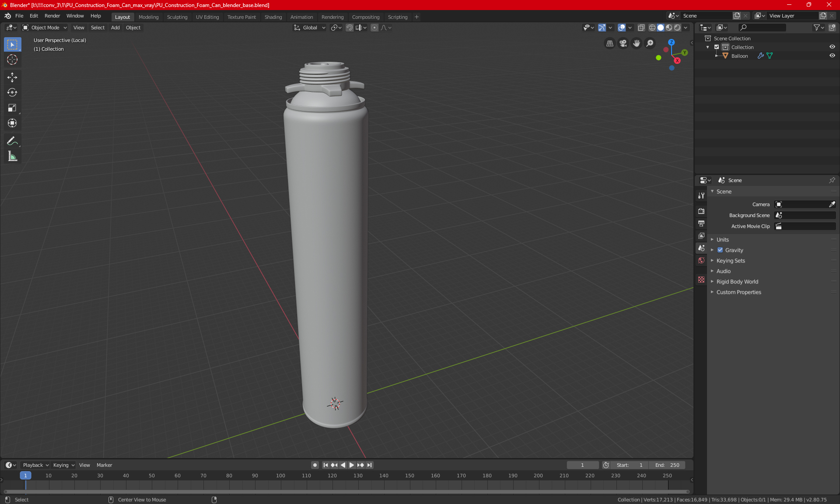The width and height of the screenshot is (840, 504).
Task: Open the Render menu
Action: click(52, 16)
